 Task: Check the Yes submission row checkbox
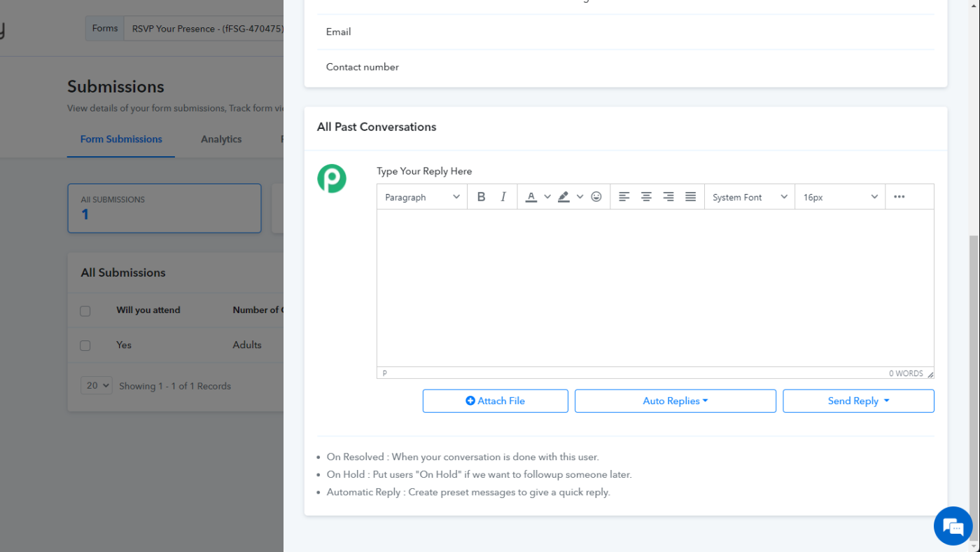coord(85,345)
